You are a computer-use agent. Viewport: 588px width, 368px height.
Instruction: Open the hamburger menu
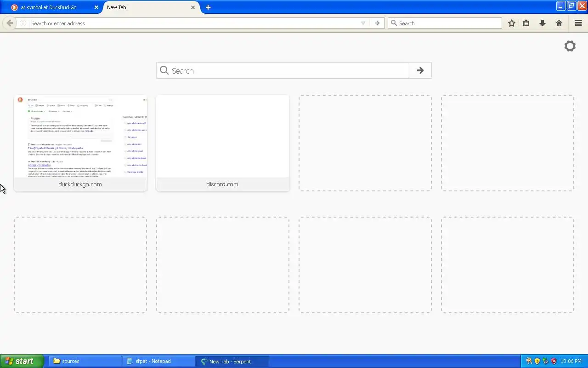click(x=578, y=23)
